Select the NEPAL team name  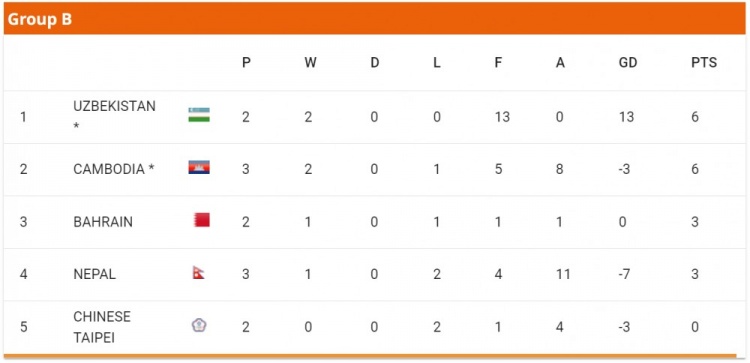pyautogui.click(x=94, y=274)
